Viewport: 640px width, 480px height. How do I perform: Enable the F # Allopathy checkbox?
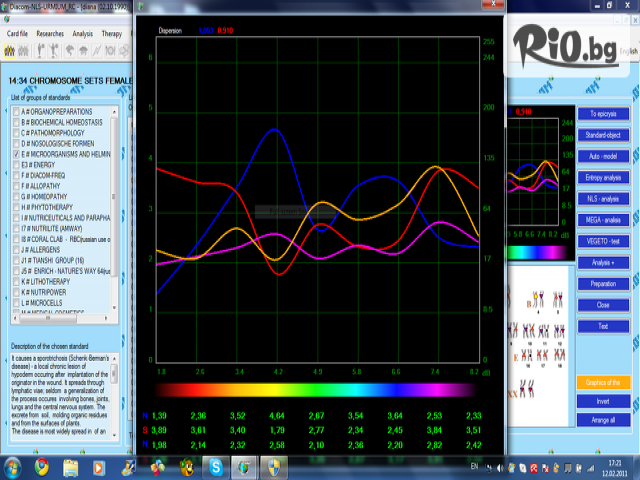tap(15, 186)
